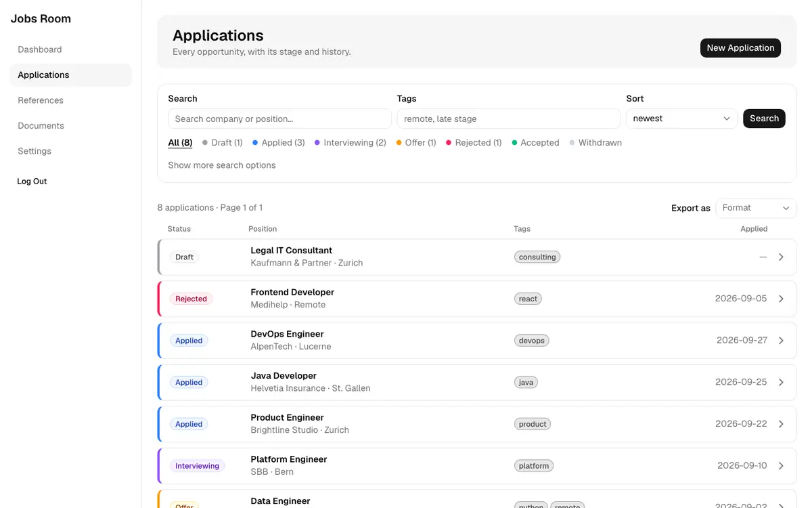Click 8 applications · Page 1 of 1
This screenshot has width=812, height=508.
coord(210,208)
